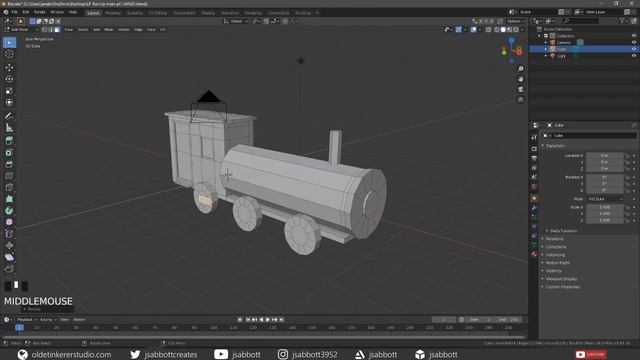Open the Edit menu
640x360 pixels.
[x=26, y=13]
